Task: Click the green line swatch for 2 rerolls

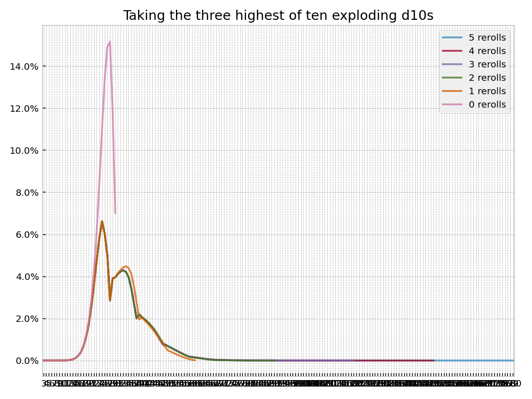Action: (452, 78)
